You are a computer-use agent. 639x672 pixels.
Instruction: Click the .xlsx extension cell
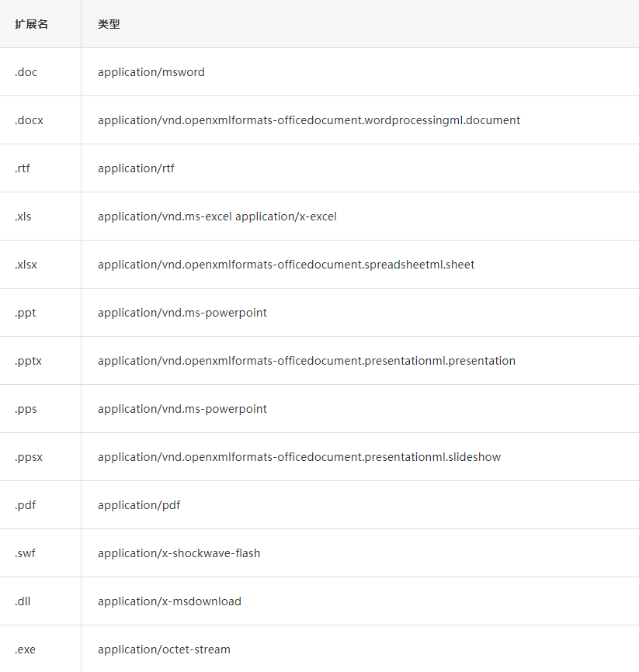(x=26, y=265)
